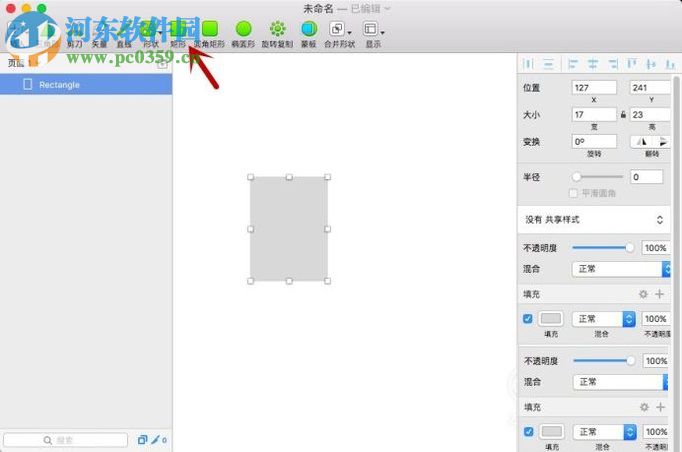Click the lower 不透明度 opacity slider

point(604,361)
